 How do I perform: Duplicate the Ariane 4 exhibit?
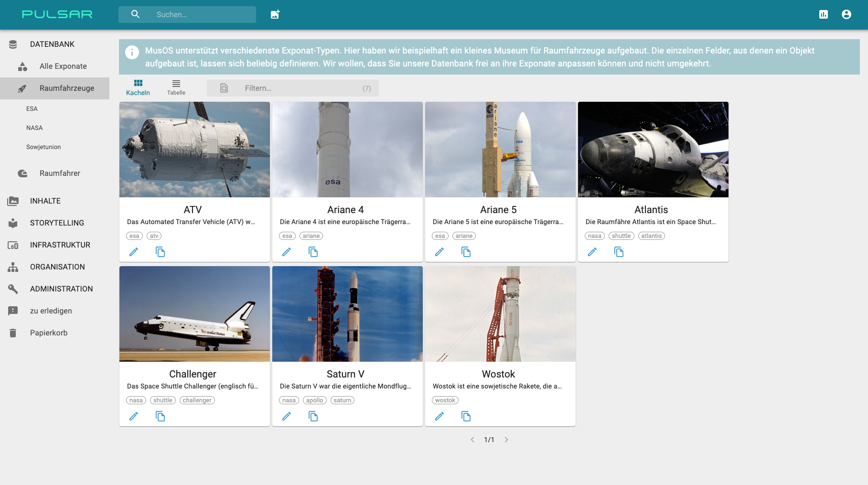pos(313,252)
